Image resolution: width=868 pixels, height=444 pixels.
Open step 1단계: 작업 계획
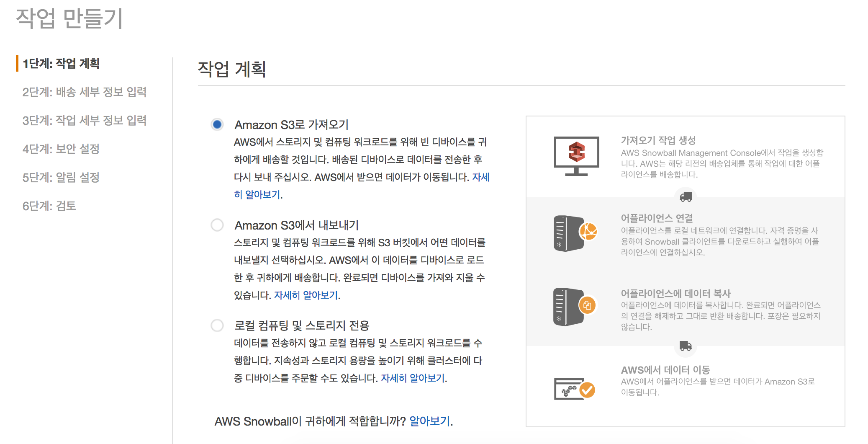tap(61, 63)
